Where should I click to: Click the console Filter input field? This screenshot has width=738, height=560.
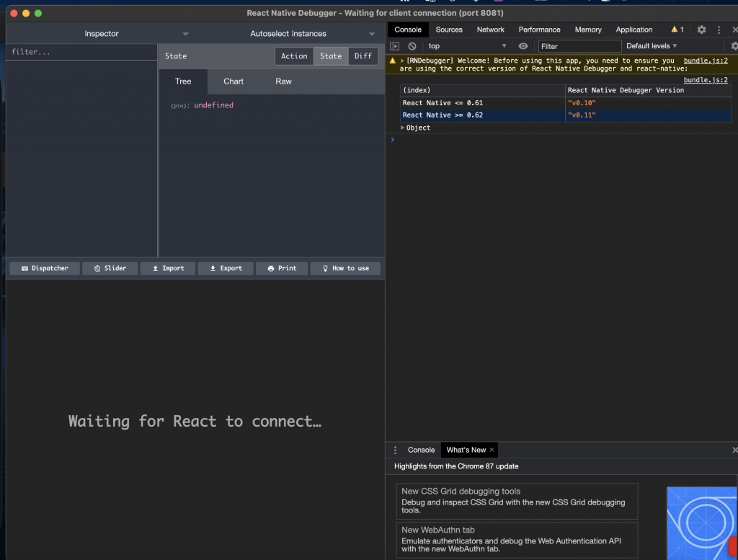coord(580,46)
